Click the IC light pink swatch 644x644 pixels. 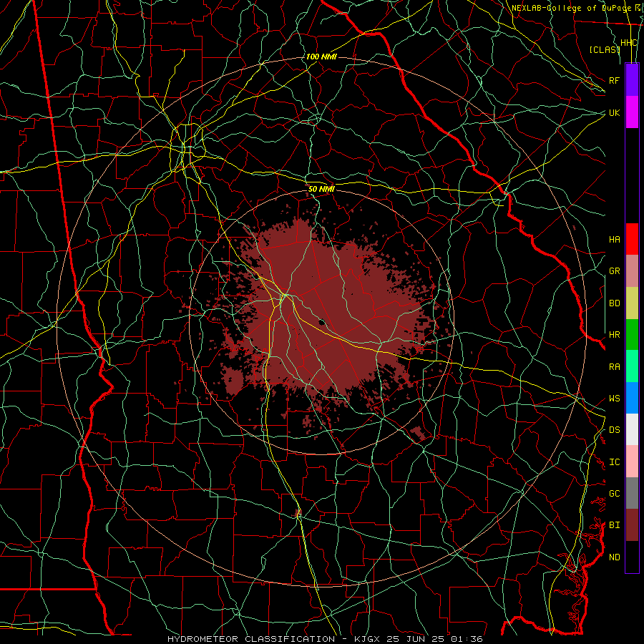coord(632,462)
